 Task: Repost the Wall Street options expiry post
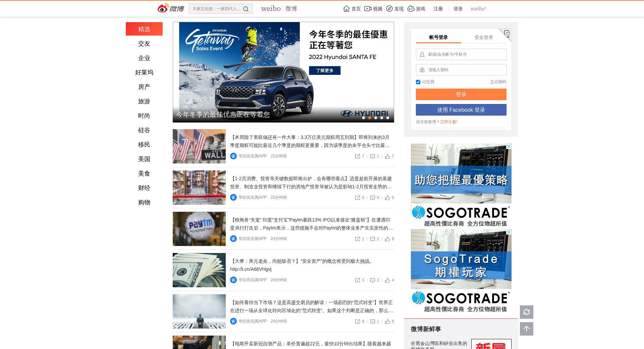[x=358, y=156]
